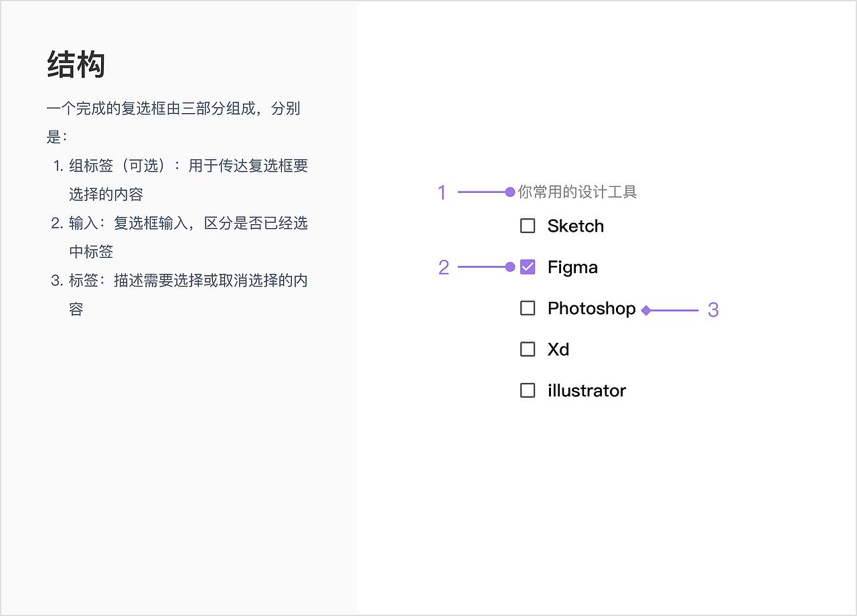The image size is (857, 616).
Task: Select the Sketch option by its label
Action: (x=575, y=226)
